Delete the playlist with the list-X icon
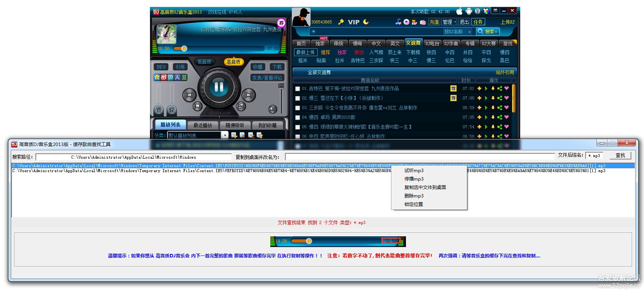The width and height of the screenshot is (644, 292). [x=251, y=135]
